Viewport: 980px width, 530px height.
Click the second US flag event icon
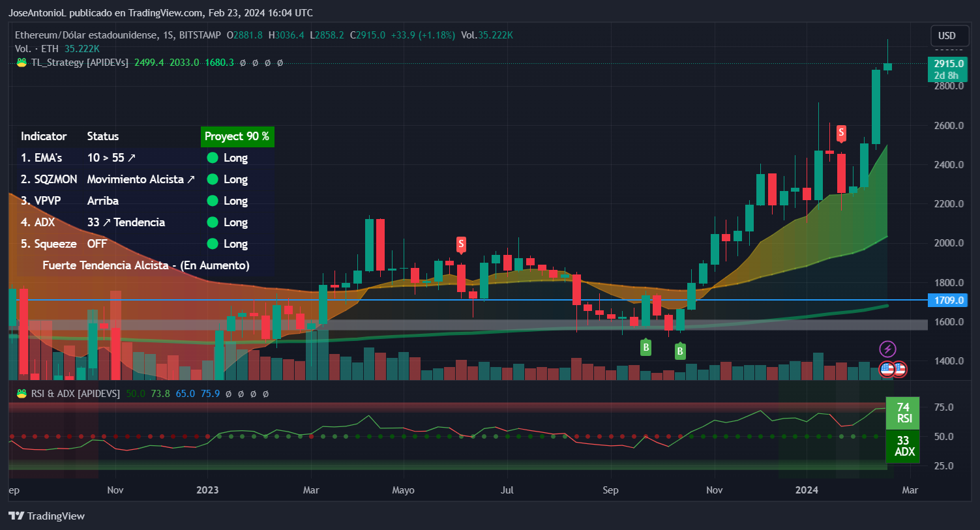point(900,369)
